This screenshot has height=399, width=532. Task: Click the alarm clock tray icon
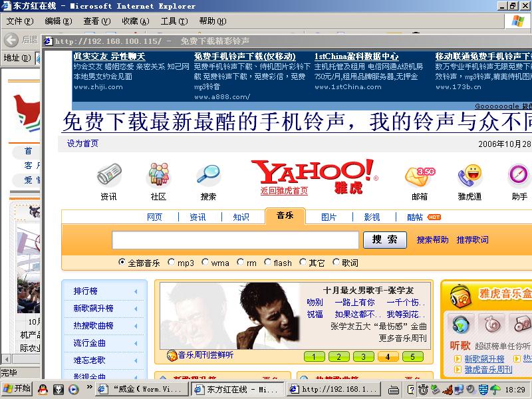(x=423, y=390)
